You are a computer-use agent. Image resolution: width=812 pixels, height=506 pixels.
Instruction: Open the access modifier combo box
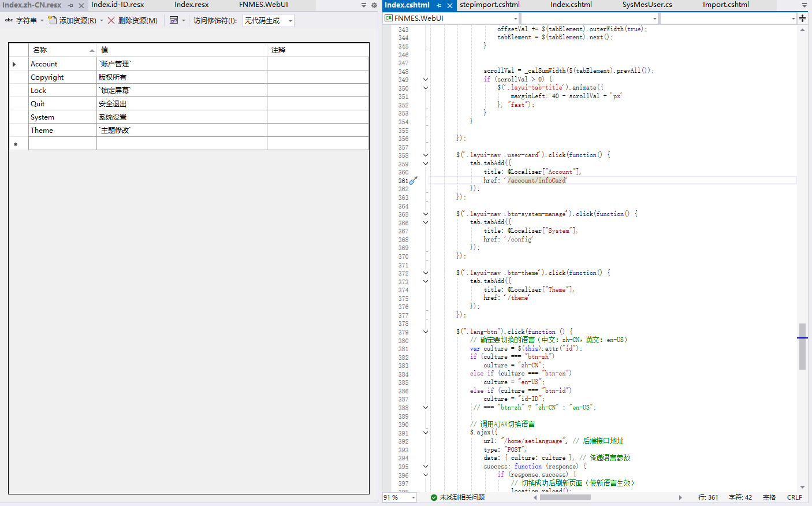pyautogui.click(x=268, y=21)
